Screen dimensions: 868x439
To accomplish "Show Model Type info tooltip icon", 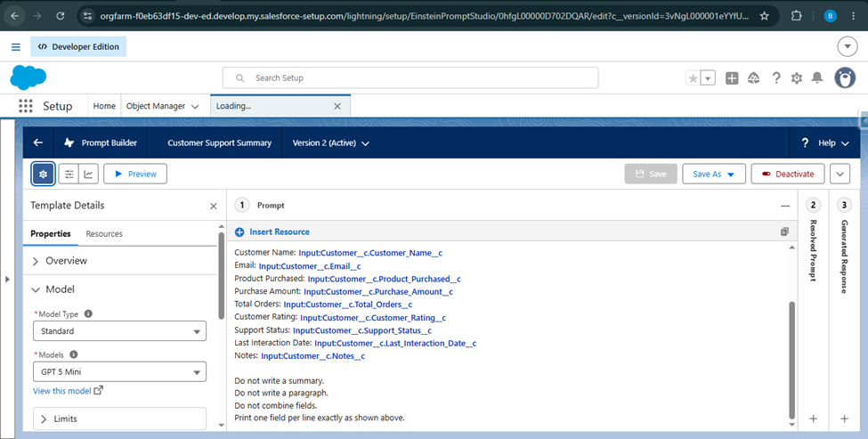I will pos(88,313).
